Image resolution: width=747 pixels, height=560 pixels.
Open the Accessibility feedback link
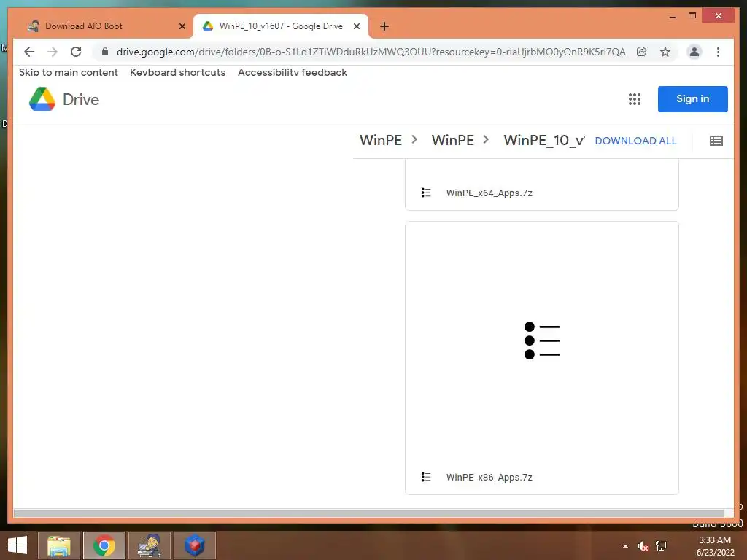point(293,72)
